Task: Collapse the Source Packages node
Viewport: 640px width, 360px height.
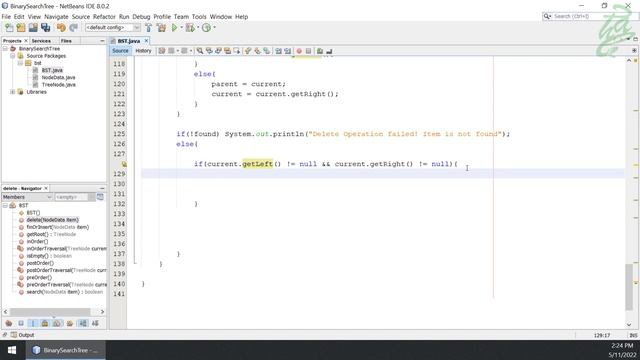Action: tap(13, 56)
